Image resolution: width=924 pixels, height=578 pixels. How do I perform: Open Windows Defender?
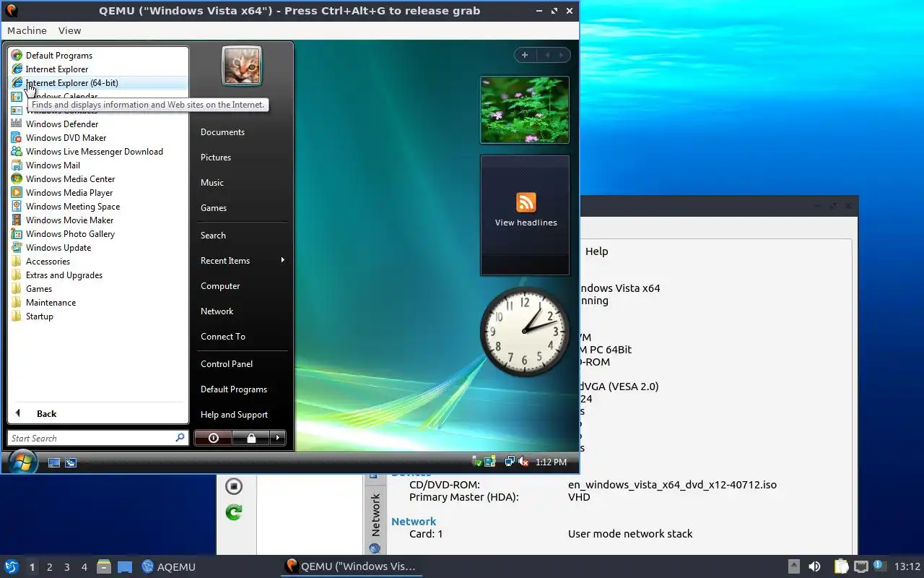(x=61, y=124)
